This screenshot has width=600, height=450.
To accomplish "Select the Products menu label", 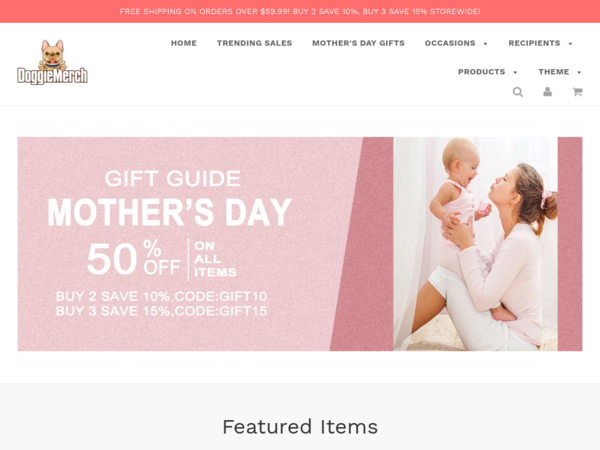I will (x=481, y=72).
